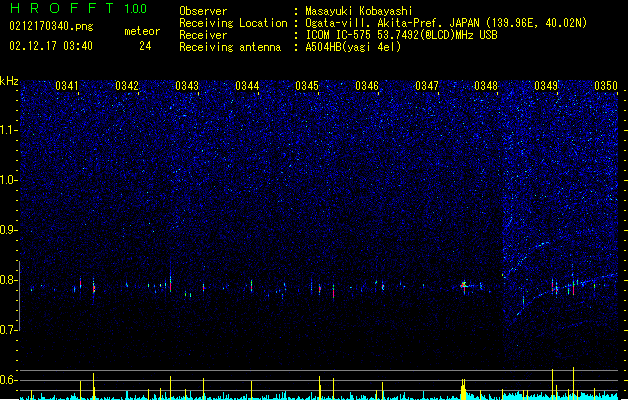Click the 0344 time marker

pos(247,86)
